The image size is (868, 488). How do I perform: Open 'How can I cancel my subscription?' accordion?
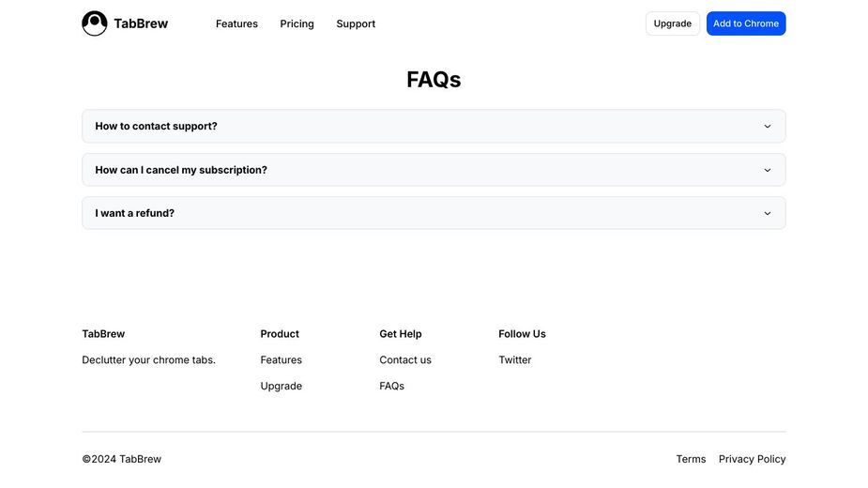(434, 170)
